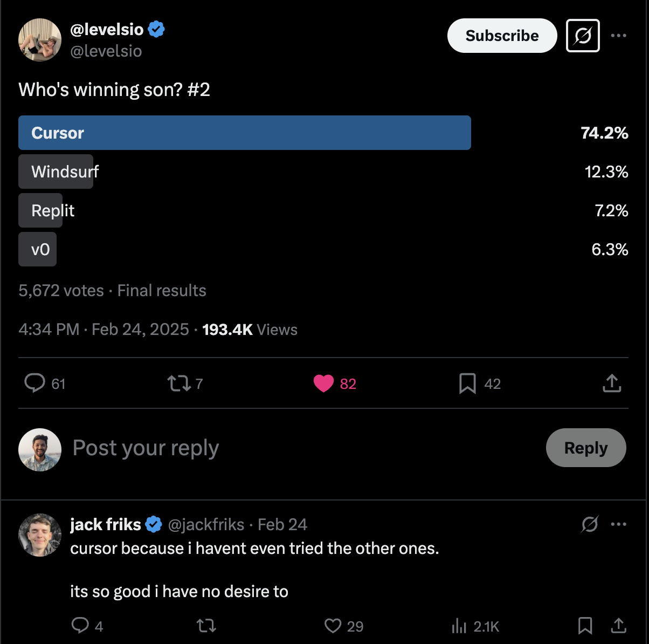
Task: Open the levelsio profile picture
Action: pos(40,40)
